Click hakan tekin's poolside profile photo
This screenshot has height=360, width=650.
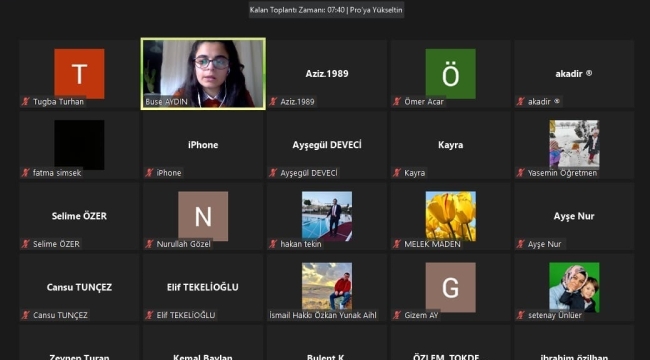pyautogui.click(x=327, y=216)
